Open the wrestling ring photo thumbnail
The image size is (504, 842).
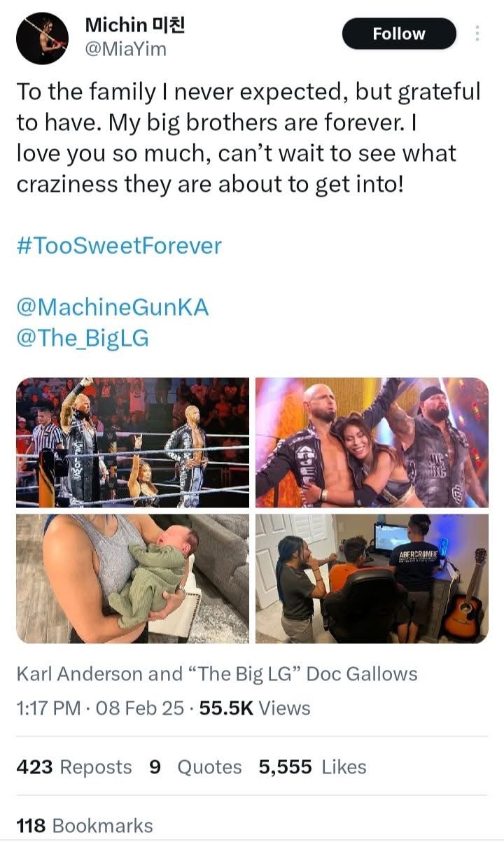click(132, 442)
